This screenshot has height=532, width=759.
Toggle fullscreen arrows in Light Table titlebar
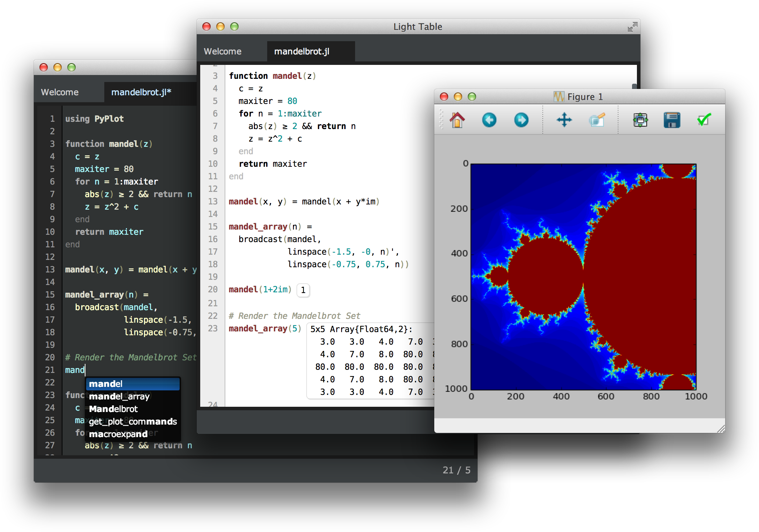632,27
